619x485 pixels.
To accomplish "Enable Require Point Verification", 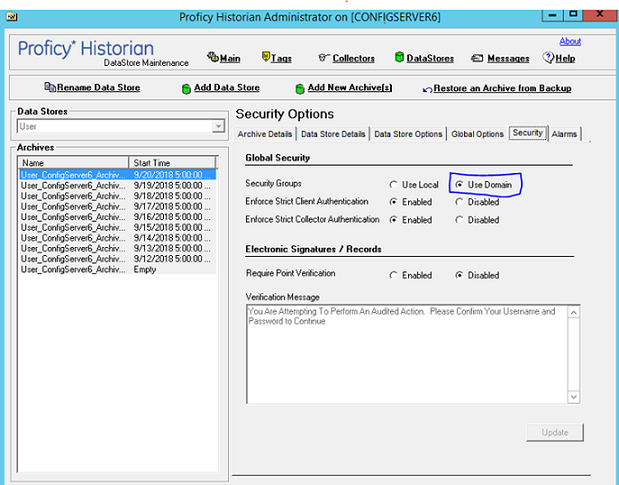I will coord(411,275).
